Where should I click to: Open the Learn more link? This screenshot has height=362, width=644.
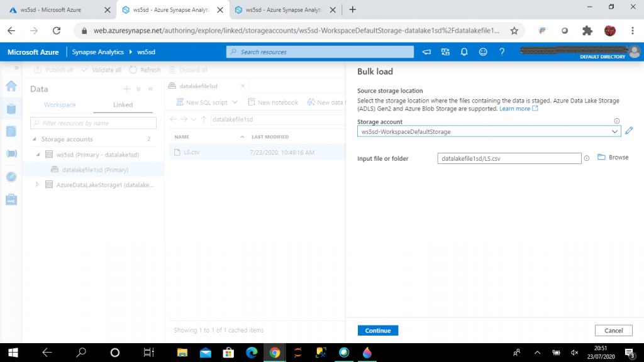[518, 109]
